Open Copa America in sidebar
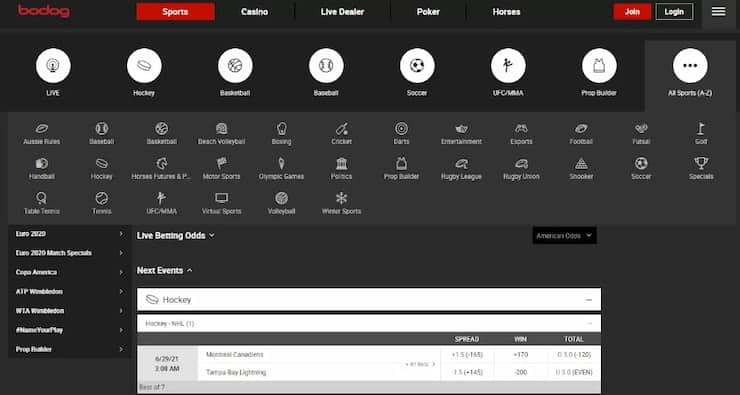Viewport: 740px width, 395px height. [69, 272]
